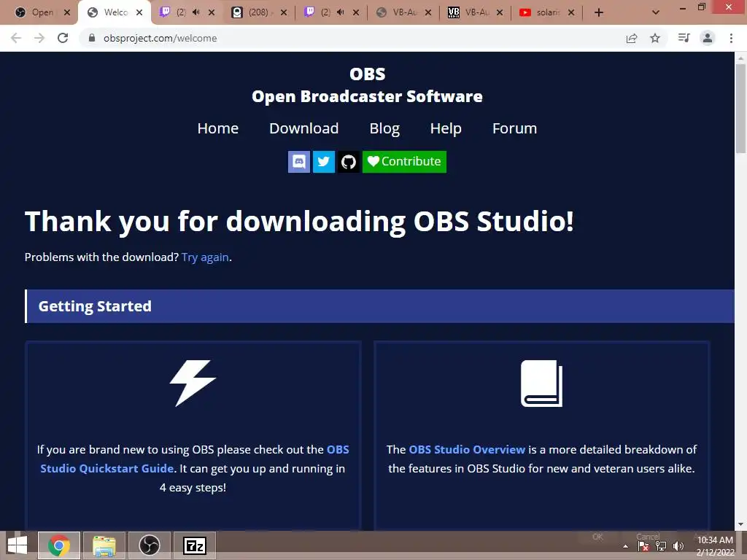Image resolution: width=747 pixels, height=560 pixels.
Task: Mute audio on first Twitch tab
Action: [196, 12]
